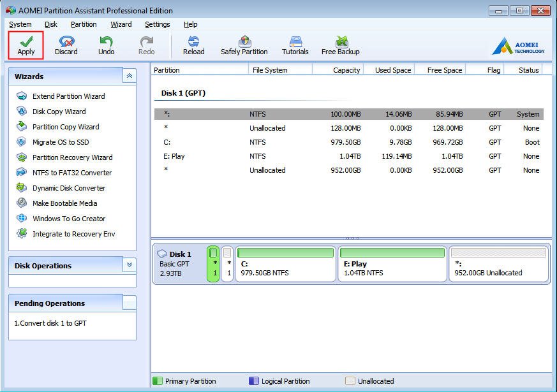
Task: Sort by the File System column header
Action: click(x=280, y=70)
